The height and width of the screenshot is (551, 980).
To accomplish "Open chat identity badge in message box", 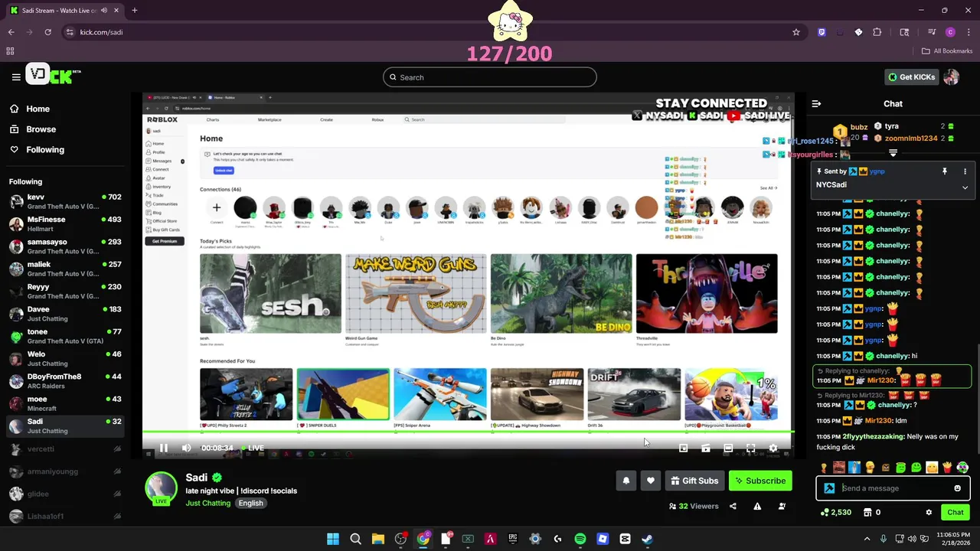I will (x=829, y=488).
